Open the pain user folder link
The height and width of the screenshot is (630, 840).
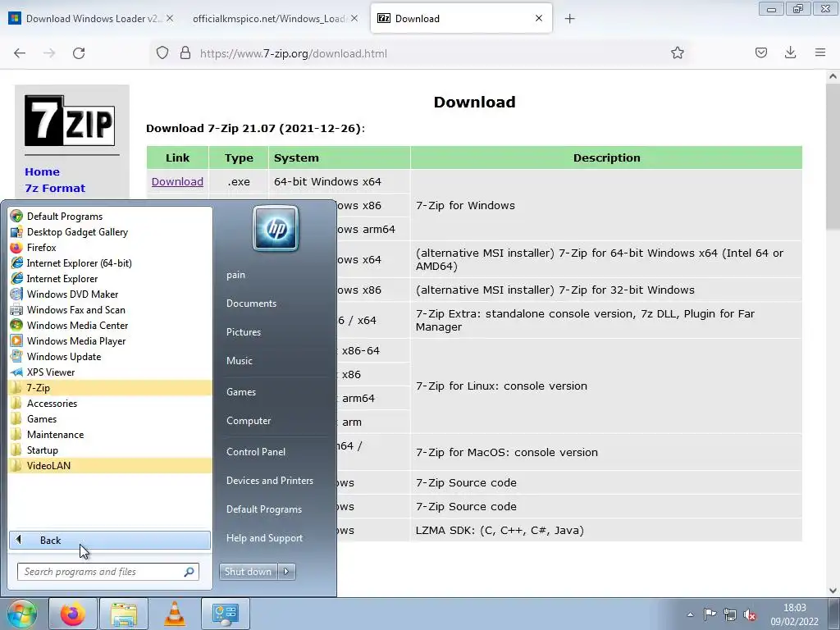(x=235, y=275)
